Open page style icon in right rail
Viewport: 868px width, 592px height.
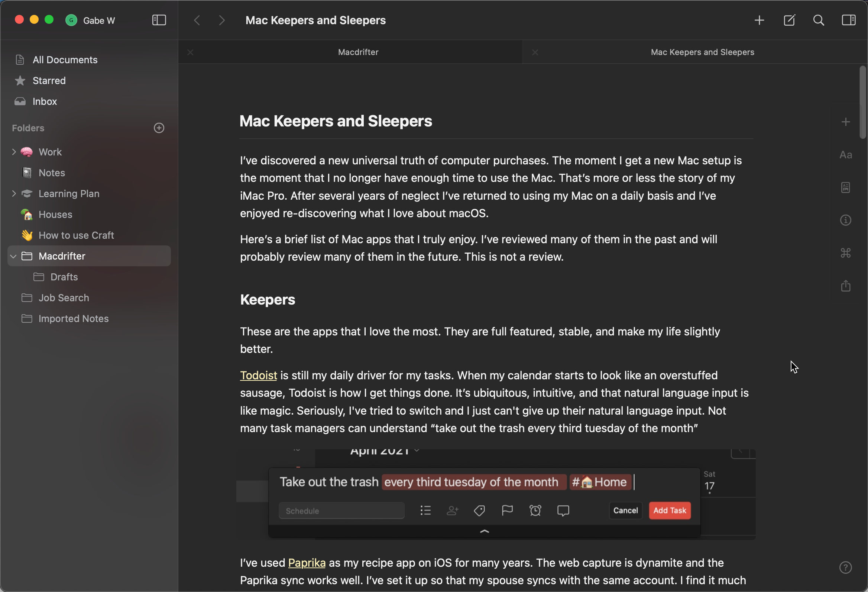tap(846, 187)
